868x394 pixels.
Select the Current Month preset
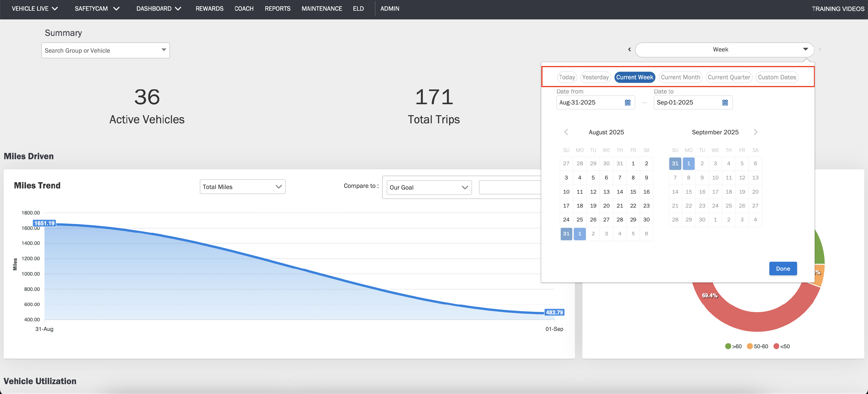point(680,77)
